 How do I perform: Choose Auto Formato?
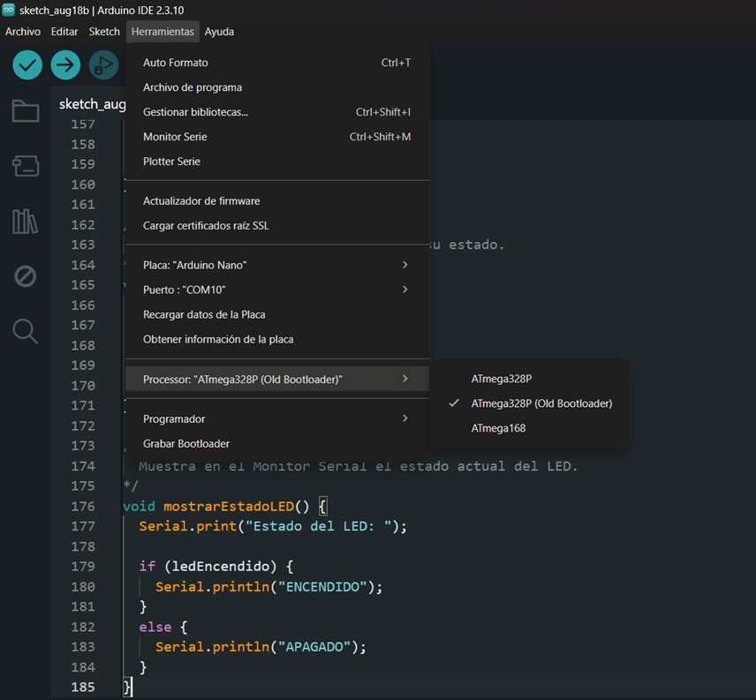pos(277,63)
